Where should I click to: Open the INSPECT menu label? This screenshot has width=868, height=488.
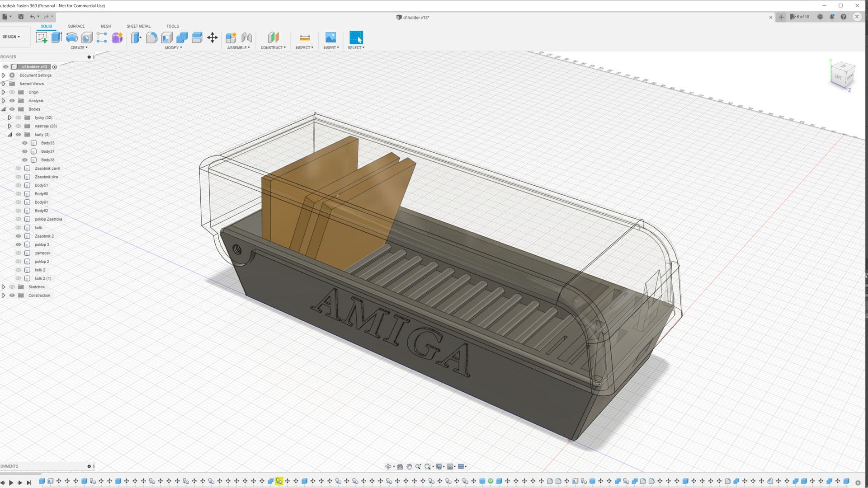click(304, 47)
